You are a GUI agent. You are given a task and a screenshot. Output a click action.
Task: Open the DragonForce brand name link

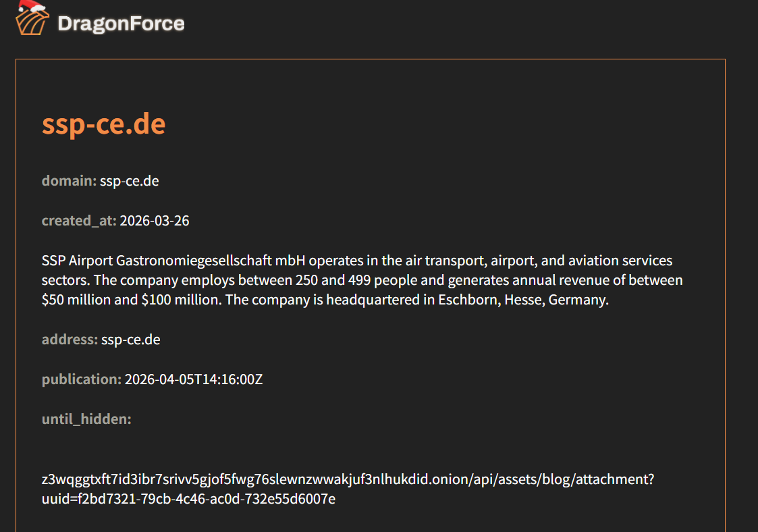[x=121, y=24]
